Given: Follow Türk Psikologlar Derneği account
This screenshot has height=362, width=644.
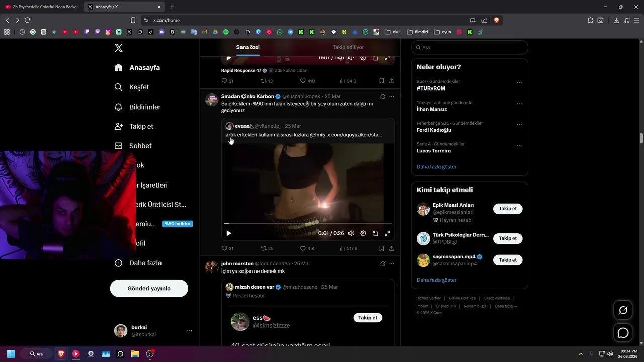Looking at the screenshot, I should [508, 238].
